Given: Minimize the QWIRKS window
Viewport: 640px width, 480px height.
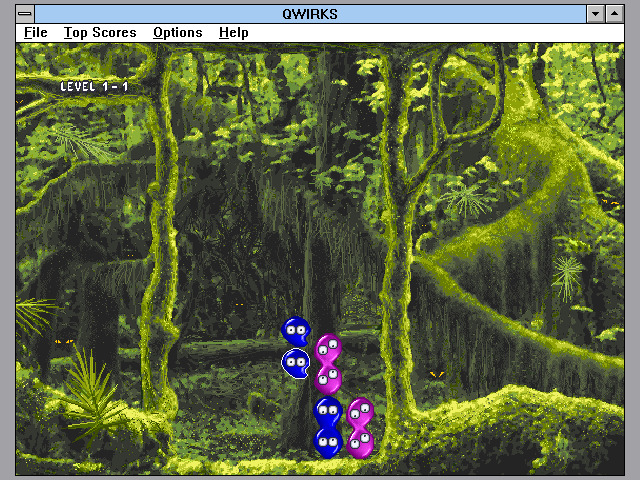Looking at the screenshot, I should 596,14.
